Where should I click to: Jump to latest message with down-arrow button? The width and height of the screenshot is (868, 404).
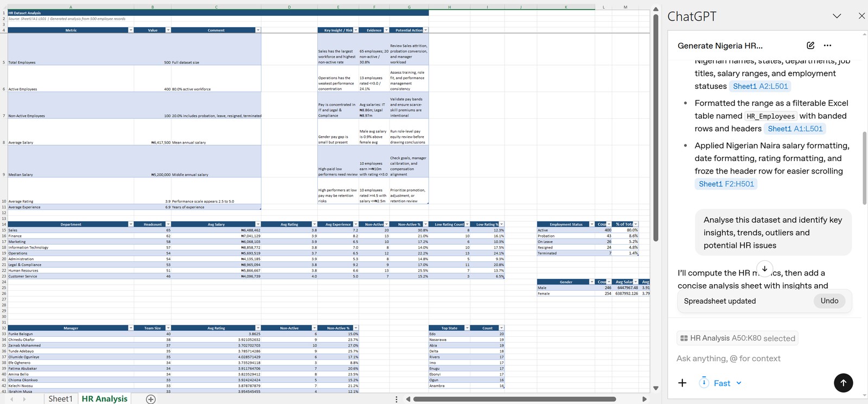point(764,268)
